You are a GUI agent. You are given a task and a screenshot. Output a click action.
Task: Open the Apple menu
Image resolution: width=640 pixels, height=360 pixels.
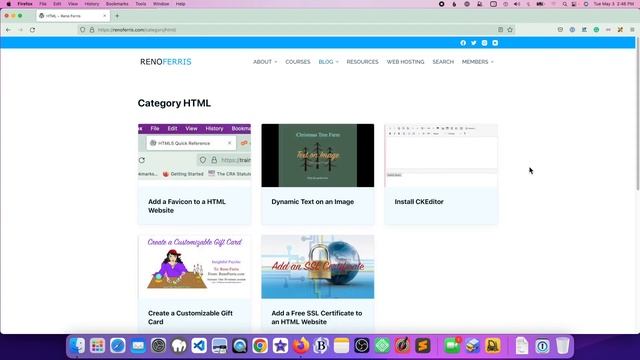click(x=8, y=4)
